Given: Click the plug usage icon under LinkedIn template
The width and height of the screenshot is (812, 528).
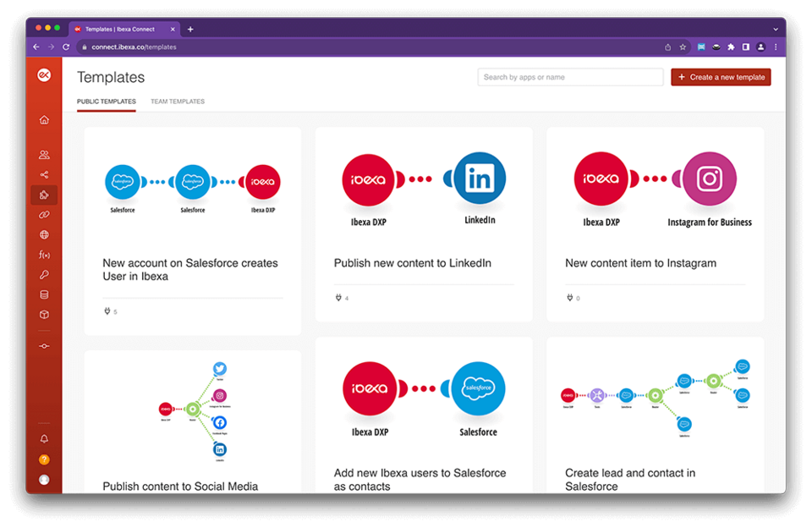Looking at the screenshot, I should click(x=338, y=297).
